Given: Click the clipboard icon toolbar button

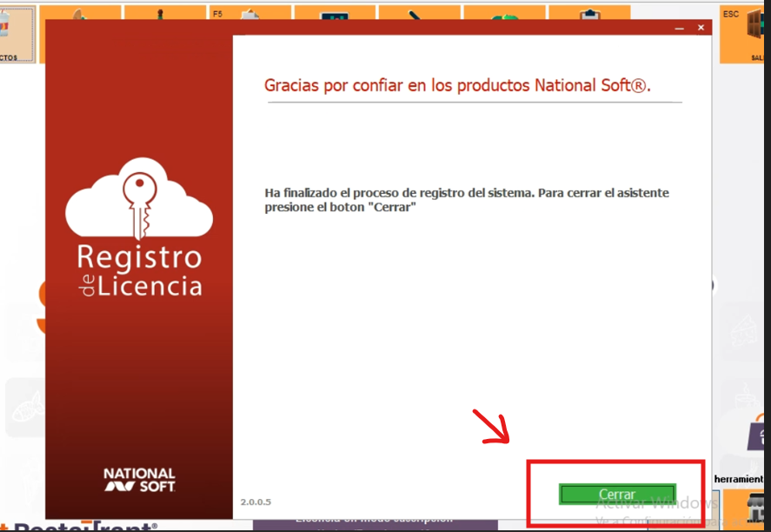Looking at the screenshot, I should 589,16.
